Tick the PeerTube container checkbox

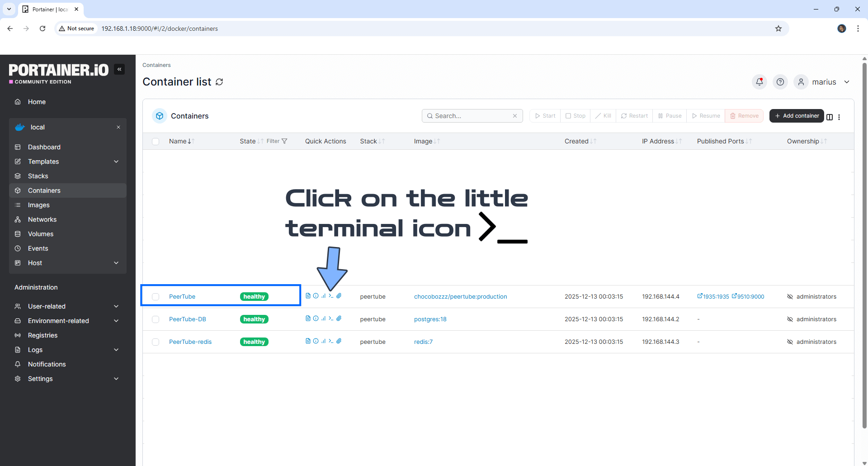(156, 297)
